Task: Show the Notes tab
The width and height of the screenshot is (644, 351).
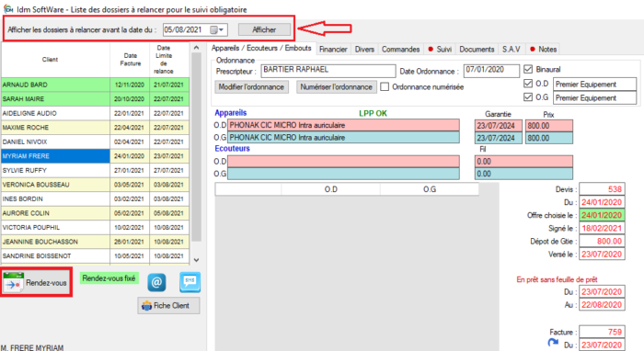Action: coord(543,50)
